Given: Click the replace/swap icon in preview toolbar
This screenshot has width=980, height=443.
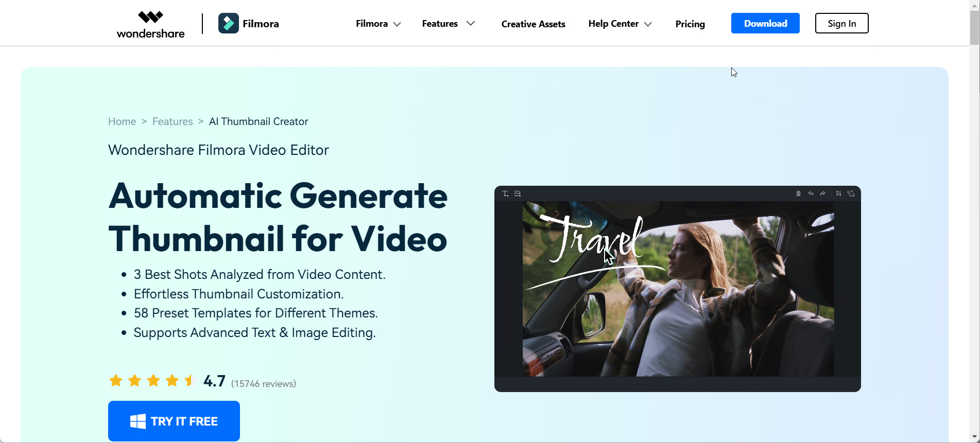Looking at the screenshot, I should [851, 193].
